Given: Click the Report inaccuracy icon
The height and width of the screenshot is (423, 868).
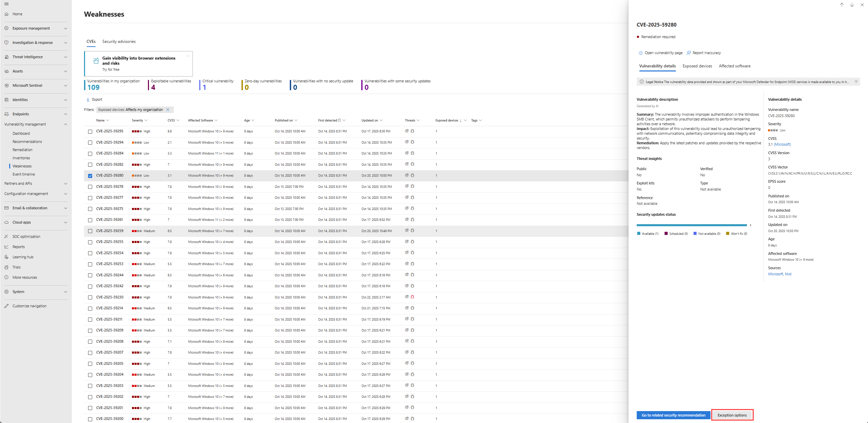Looking at the screenshot, I should [689, 53].
